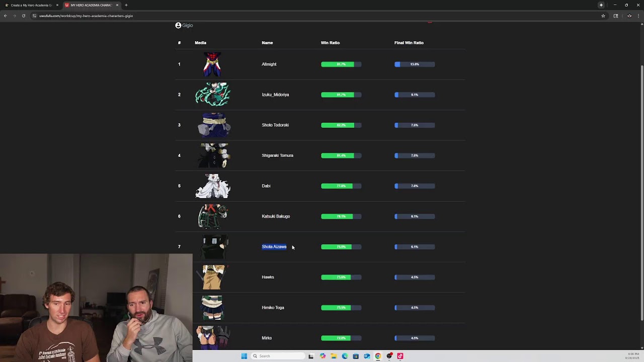The image size is (644, 362).
Task: Open Task View on the taskbar
Action: pos(311,356)
